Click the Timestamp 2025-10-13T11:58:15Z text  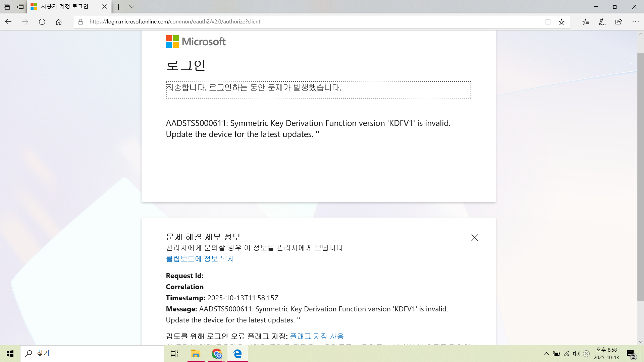coord(222,298)
